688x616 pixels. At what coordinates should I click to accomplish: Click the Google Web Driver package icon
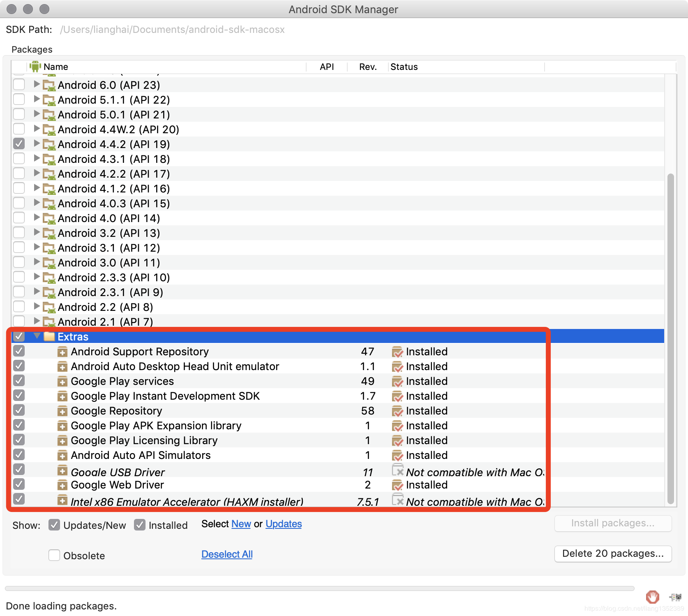coord(62,485)
